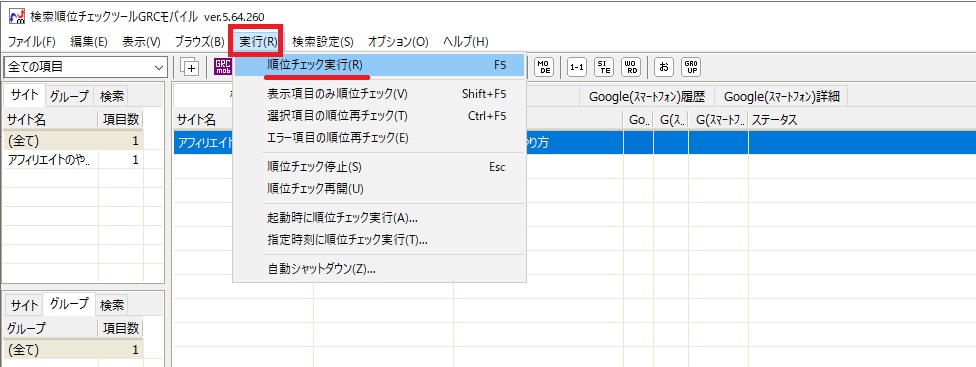Select (全て) row in group list
The image size is (976, 367).
73,350
